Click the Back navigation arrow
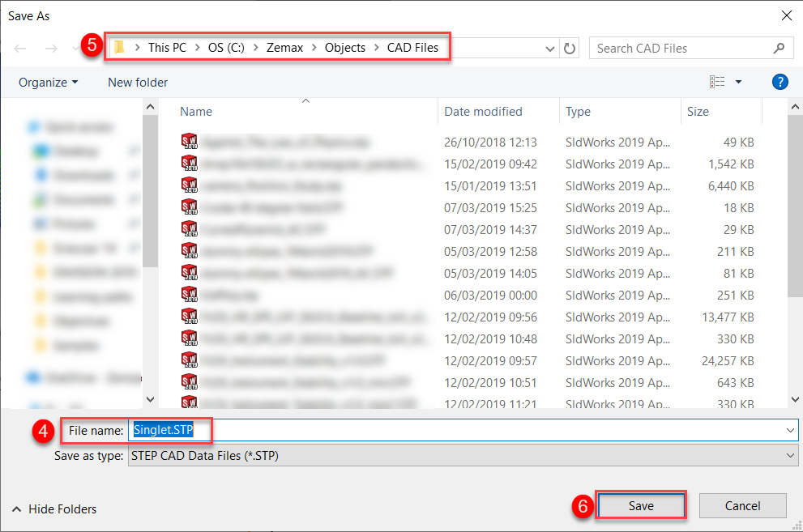The image size is (803, 532). point(21,49)
